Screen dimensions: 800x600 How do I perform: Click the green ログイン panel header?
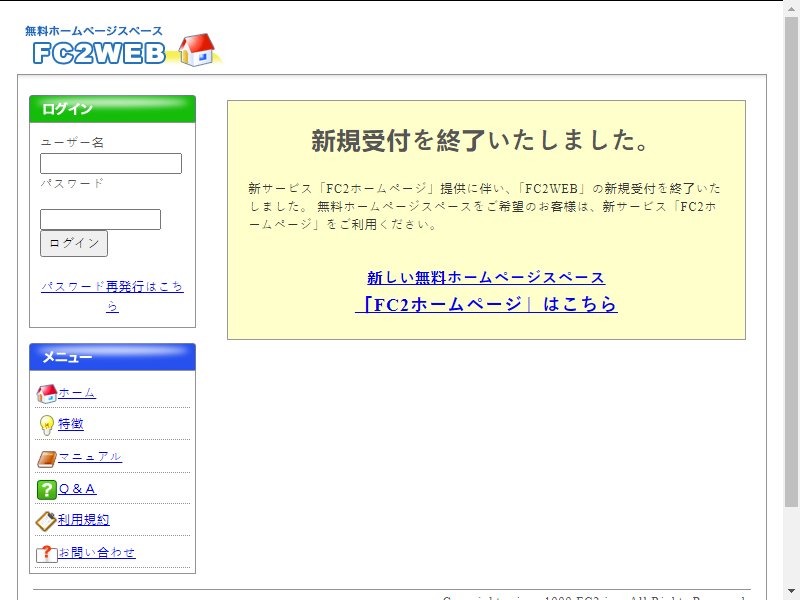(112, 109)
